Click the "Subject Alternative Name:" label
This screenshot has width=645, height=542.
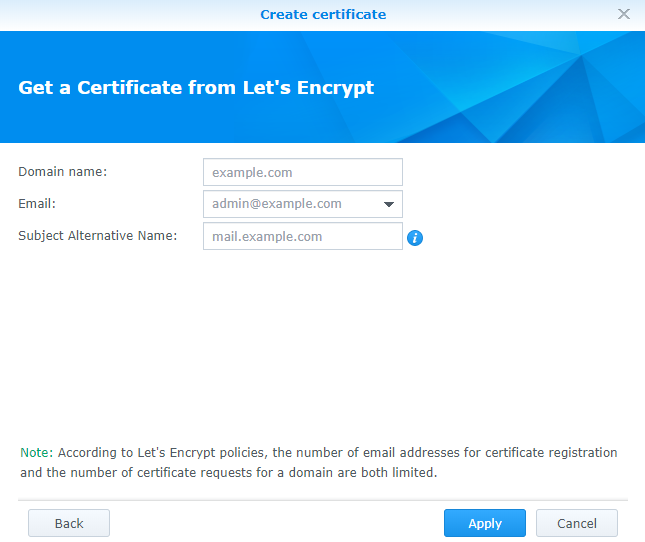click(97, 236)
